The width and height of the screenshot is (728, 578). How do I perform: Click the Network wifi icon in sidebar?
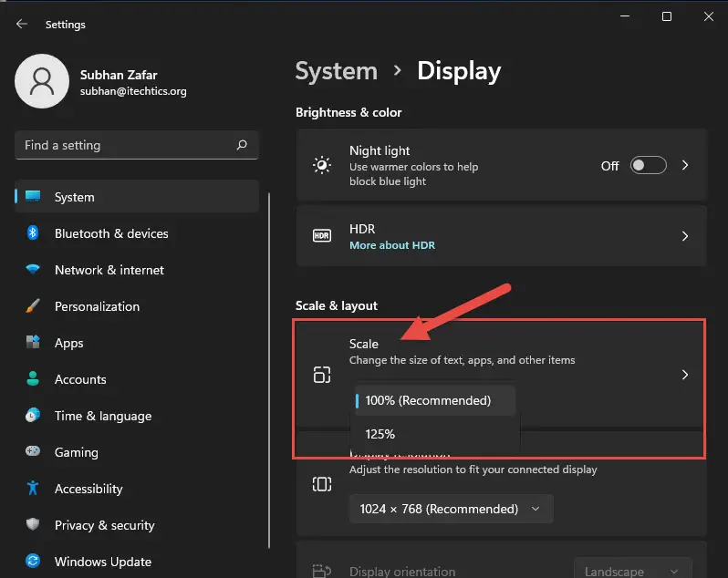(33, 269)
